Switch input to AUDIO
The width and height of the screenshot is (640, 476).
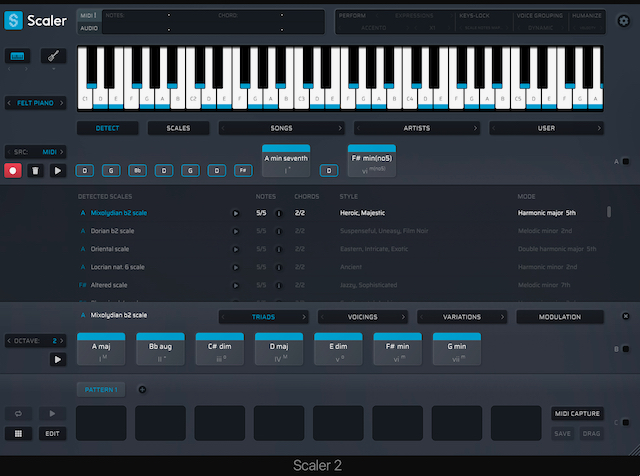[x=89, y=28]
